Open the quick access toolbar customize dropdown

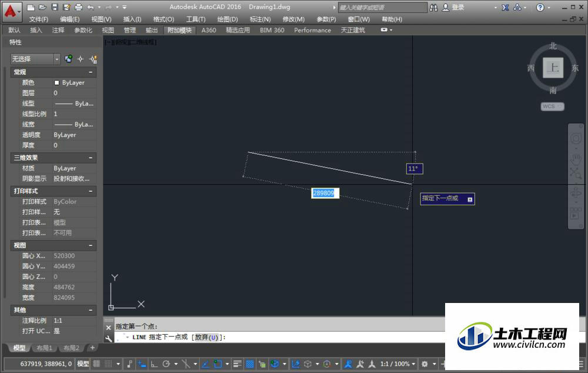coord(125,7)
